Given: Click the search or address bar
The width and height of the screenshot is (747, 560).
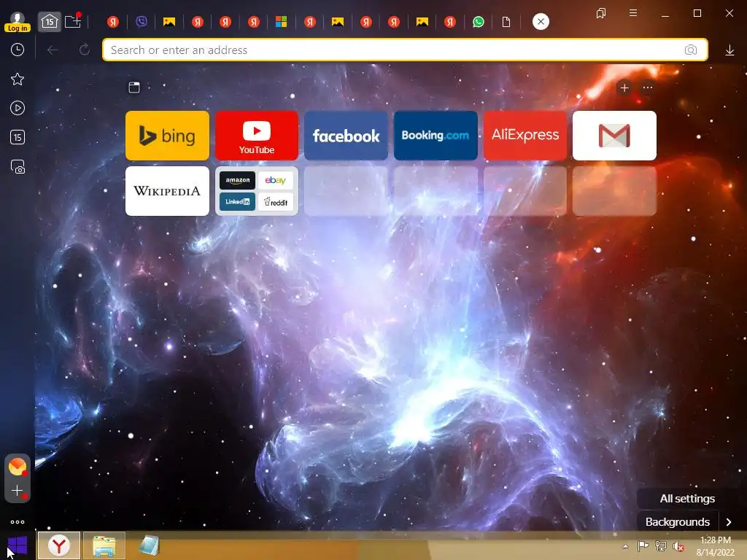Looking at the screenshot, I should point(405,50).
